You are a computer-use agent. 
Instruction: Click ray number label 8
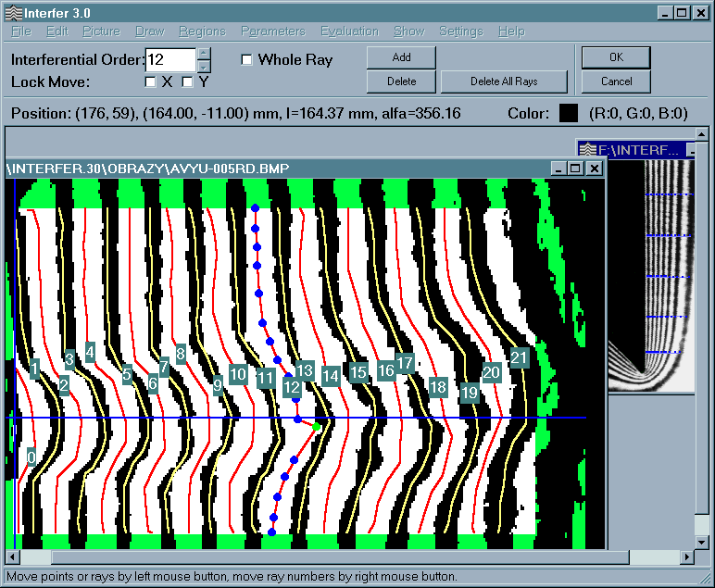point(181,353)
